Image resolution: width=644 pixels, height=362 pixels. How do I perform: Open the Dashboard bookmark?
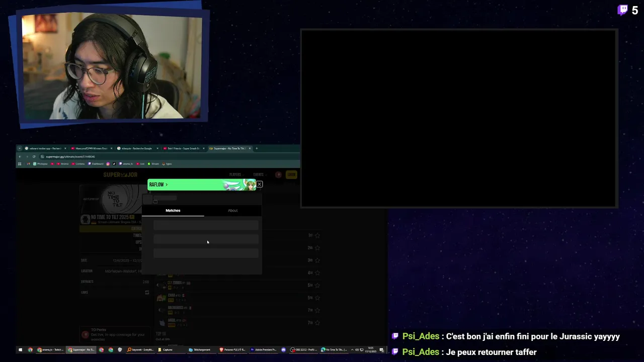click(96, 163)
